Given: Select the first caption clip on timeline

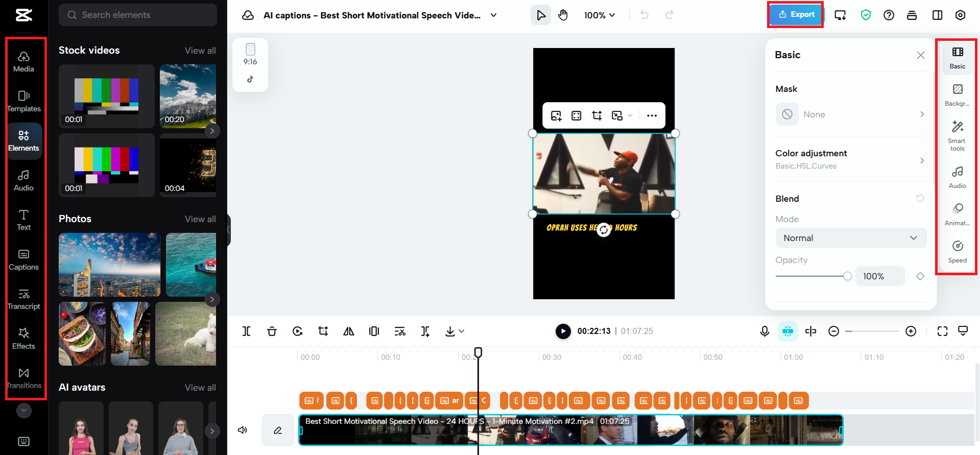Looking at the screenshot, I should click(311, 401).
